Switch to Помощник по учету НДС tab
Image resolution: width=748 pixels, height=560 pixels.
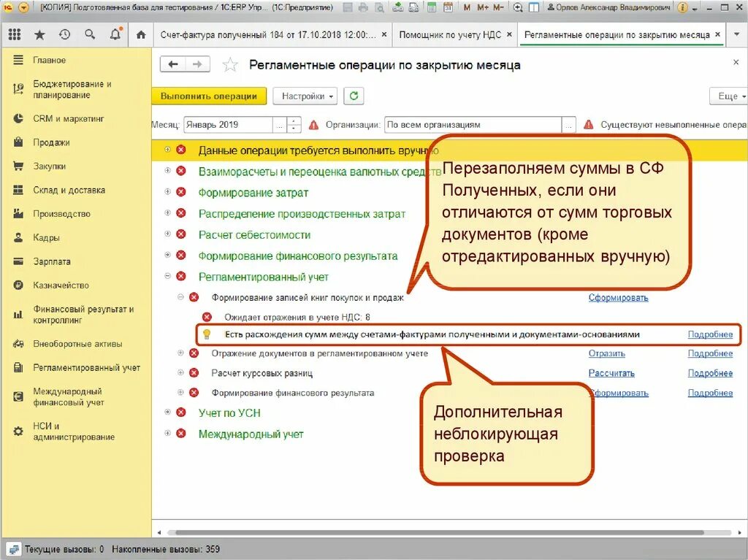click(x=450, y=35)
